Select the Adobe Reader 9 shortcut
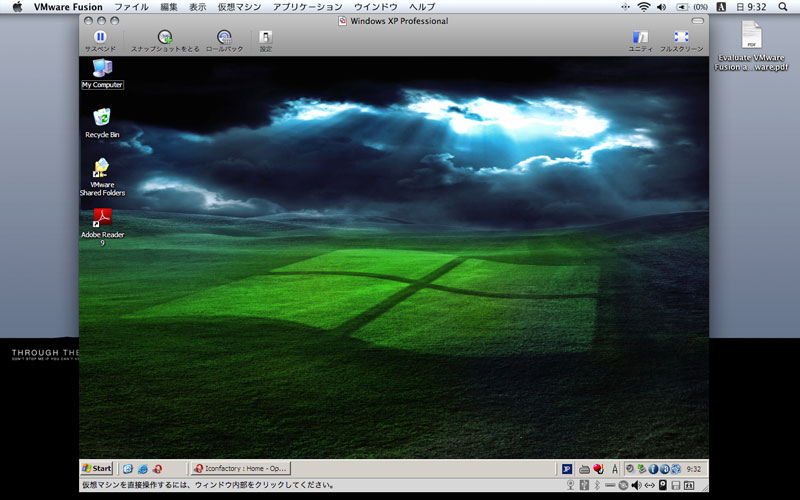 tap(102, 227)
